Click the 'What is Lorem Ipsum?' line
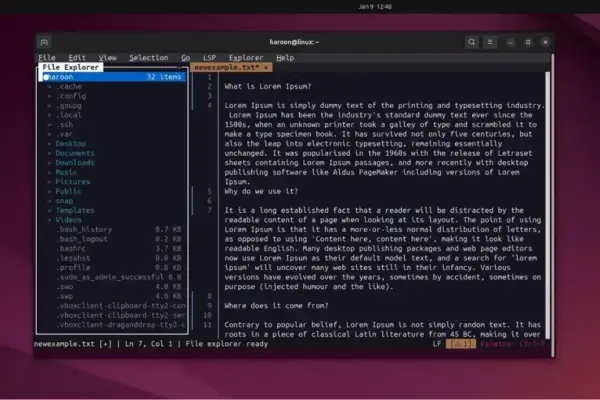 coord(268,87)
